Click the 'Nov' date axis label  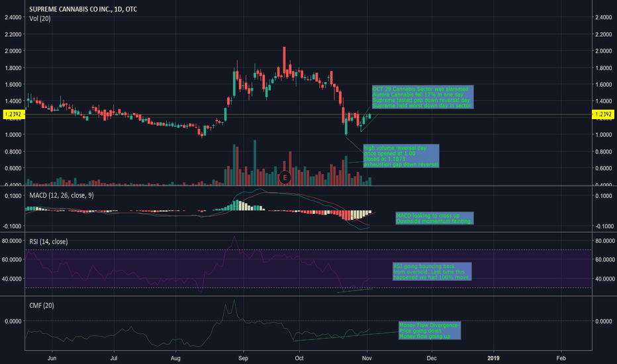point(367,358)
